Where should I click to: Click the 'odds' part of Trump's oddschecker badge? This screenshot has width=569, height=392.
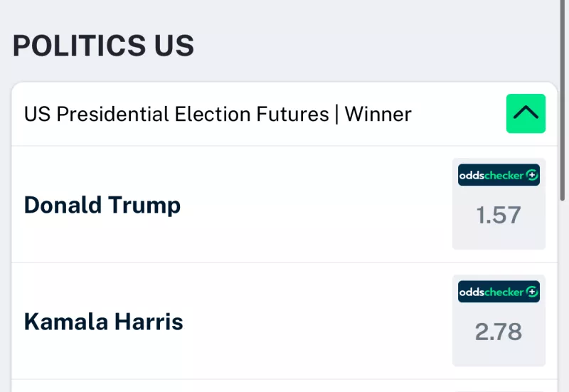click(471, 176)
